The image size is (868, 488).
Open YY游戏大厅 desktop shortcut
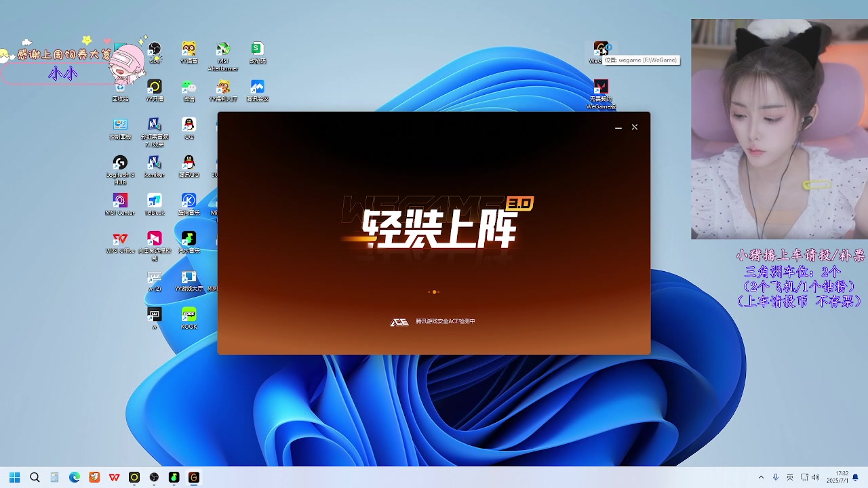pos(189,281)
